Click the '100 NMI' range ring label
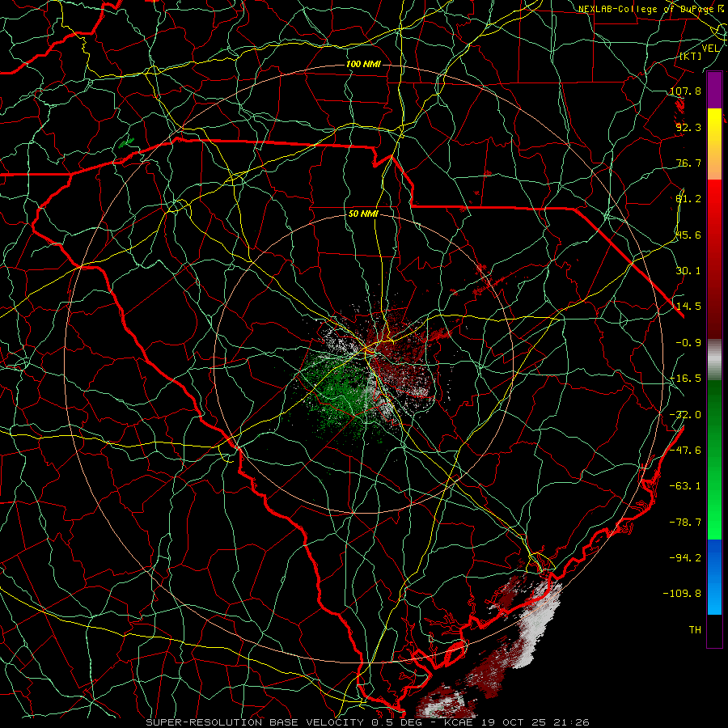728x728 pixels. pos(363,64)
